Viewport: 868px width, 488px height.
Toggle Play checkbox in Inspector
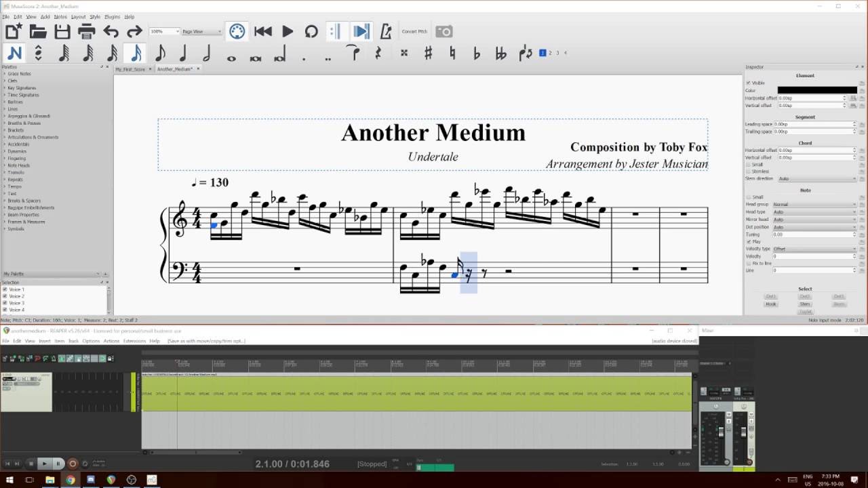pyautogui.click(x=748, y=241)
